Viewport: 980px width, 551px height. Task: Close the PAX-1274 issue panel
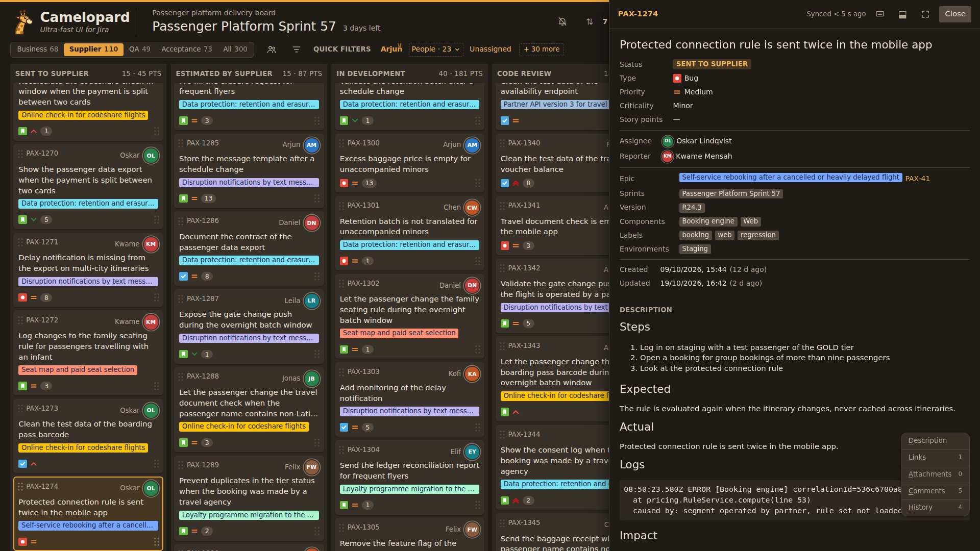click(954, 14)
